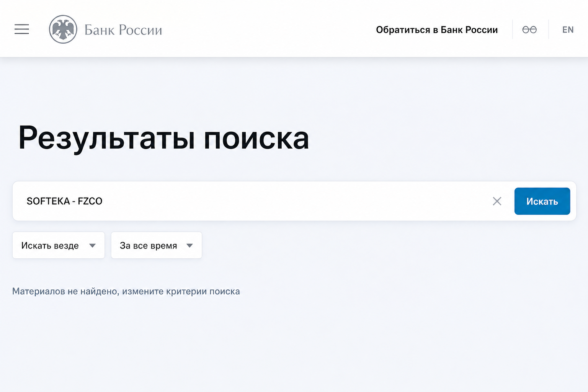Image resolution: width=588 pixels, height=392 pixels.
Task: Select the Материалов не найдено message
Action: pos(126,291)
